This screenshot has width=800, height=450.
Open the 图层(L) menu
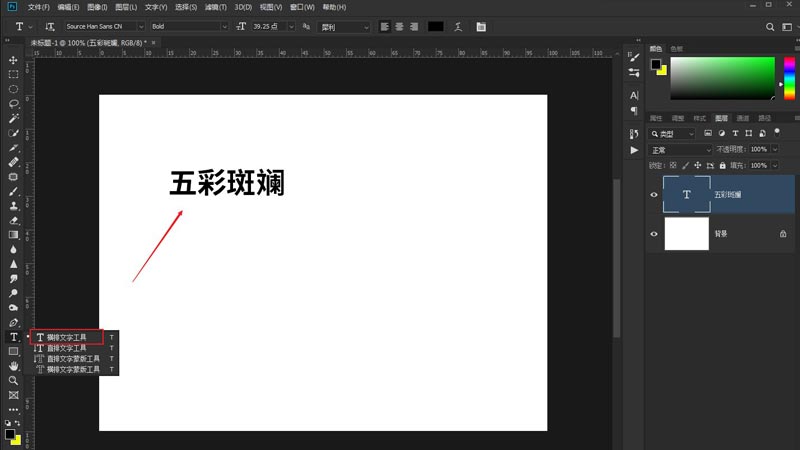126,7
